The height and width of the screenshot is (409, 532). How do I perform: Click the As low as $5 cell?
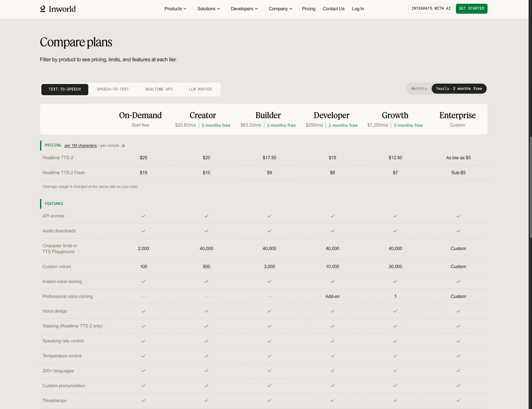[458, 158]
